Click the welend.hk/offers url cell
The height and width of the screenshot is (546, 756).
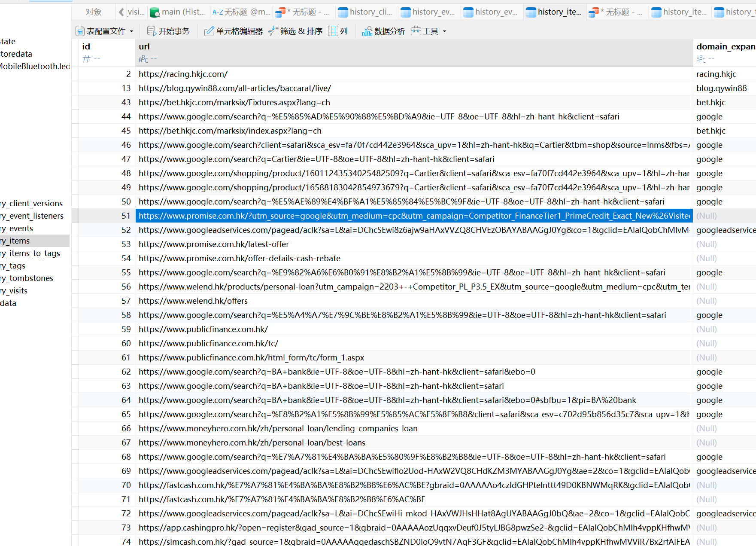pos(414,301)
